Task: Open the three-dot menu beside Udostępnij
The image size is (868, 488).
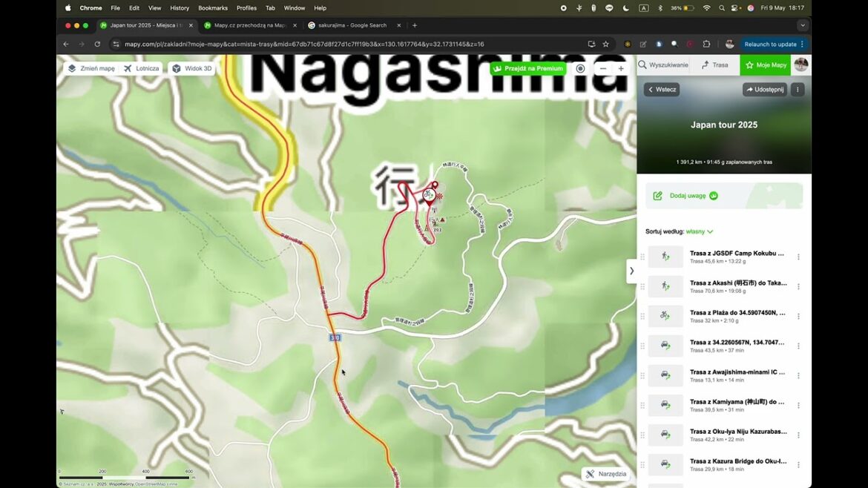Action: [797, 89]
